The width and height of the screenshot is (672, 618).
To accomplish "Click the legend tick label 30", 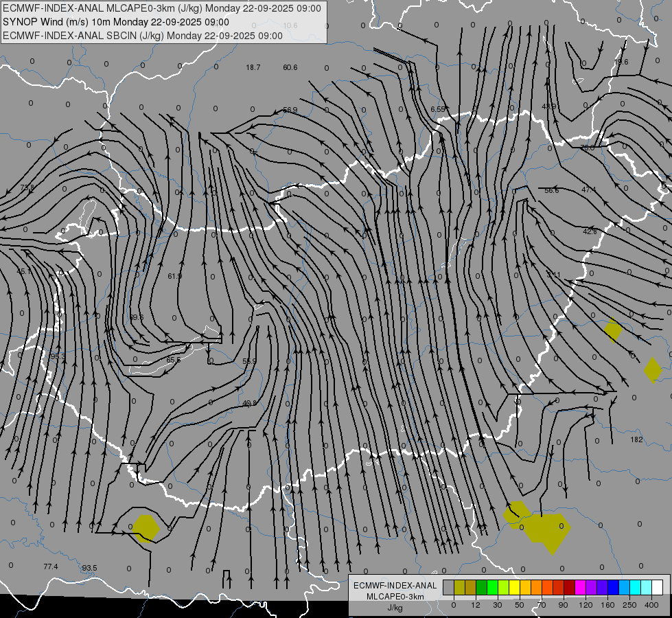I will [x=498, y=605].
